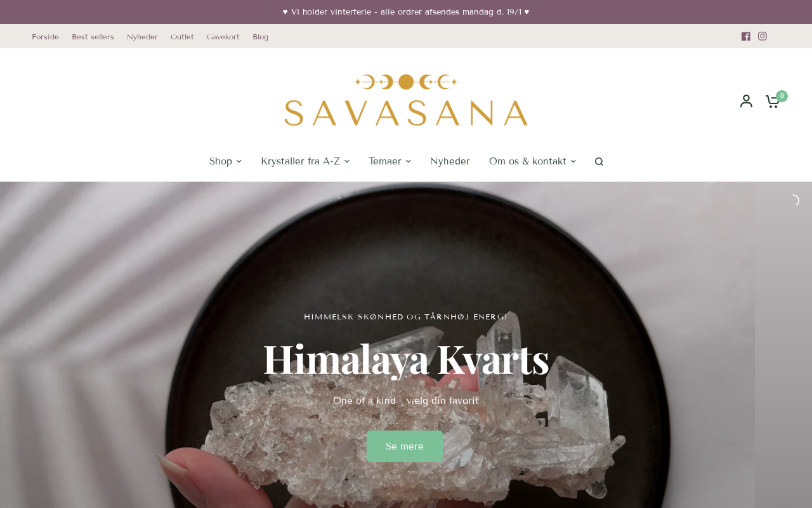Click the Se mere button
812x508 pixels.
coord(405,446)
